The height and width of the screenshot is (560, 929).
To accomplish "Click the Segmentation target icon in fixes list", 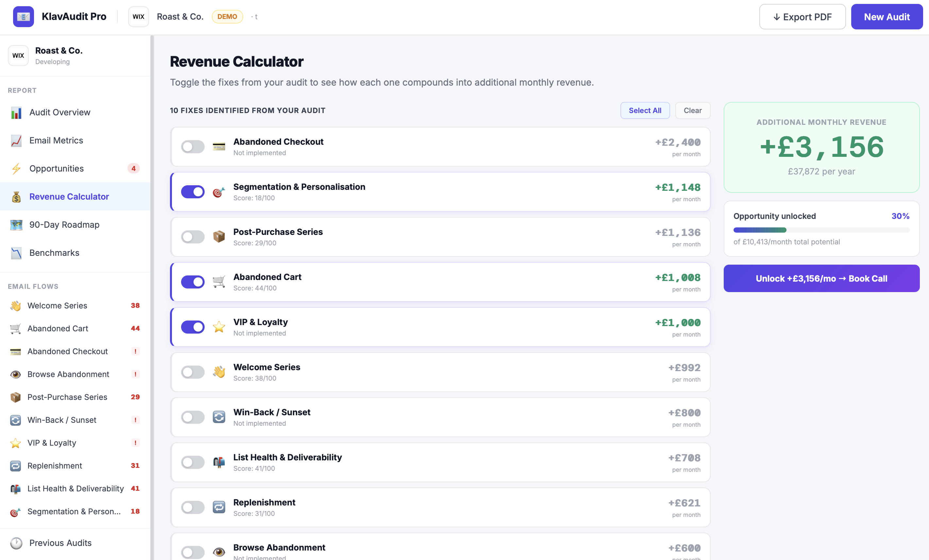I will tap(219, 192).
